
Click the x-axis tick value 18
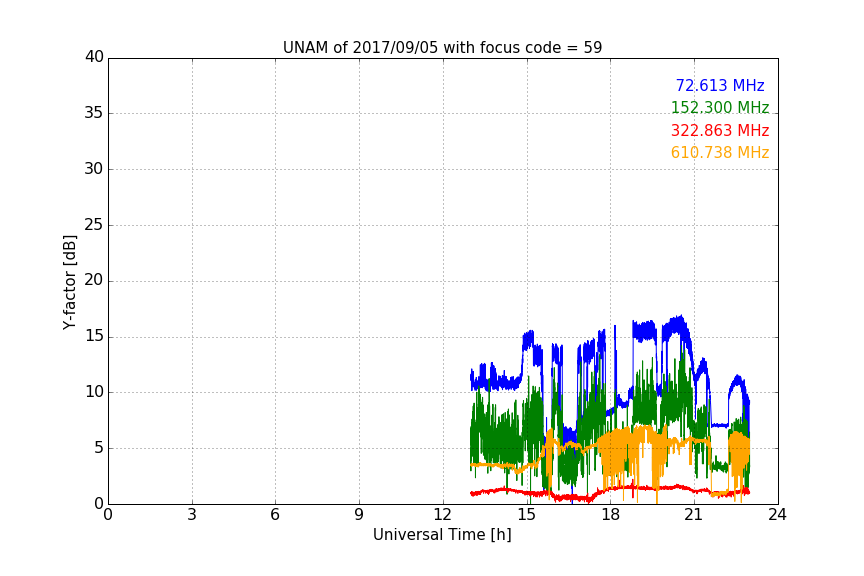pyautogui.click(x=611, y=515)
